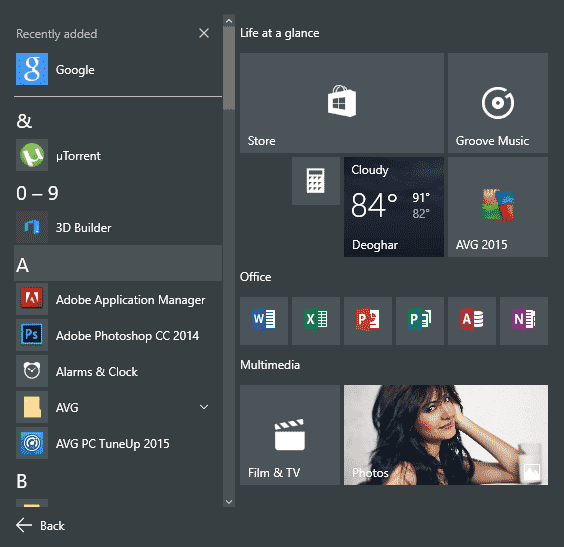Open 3D Builder app icon
This screenshot has width=564, height=547.
pos(32,227)
